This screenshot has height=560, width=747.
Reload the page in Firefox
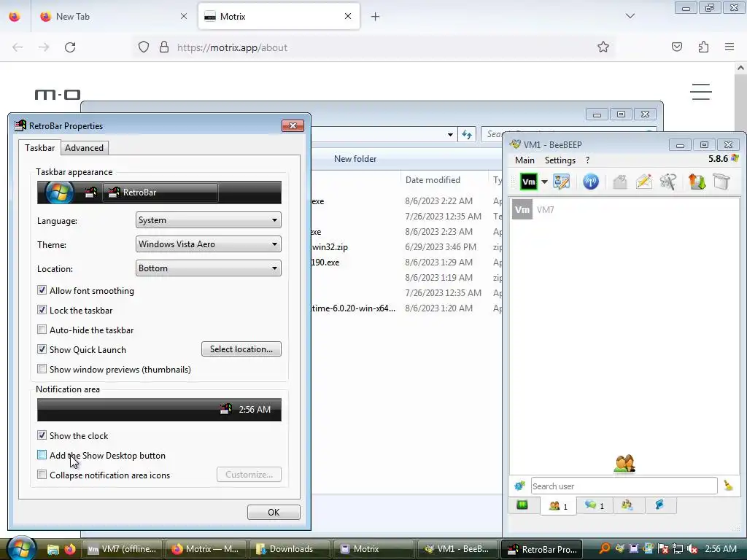[70, 47]
